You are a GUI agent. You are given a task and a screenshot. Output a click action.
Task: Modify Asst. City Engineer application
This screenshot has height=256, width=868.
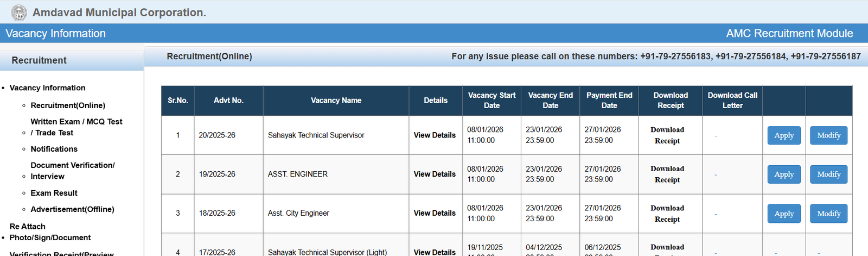[828, 214]
